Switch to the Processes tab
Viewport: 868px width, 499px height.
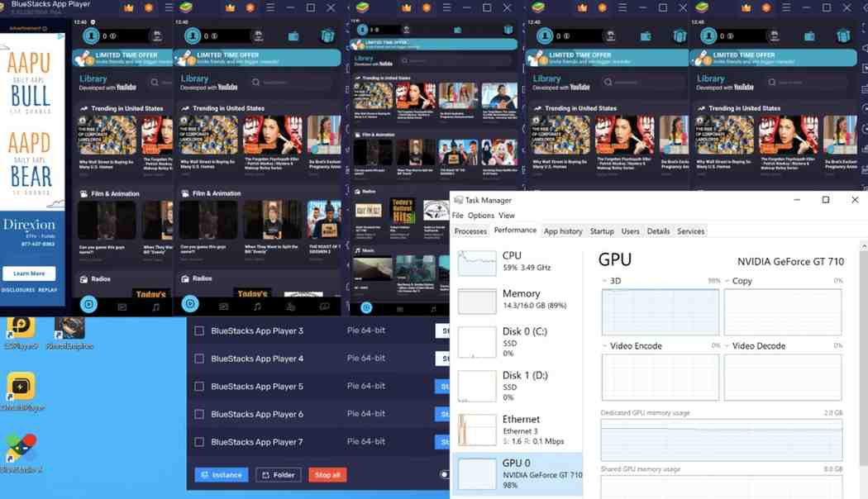coord(470,231)
